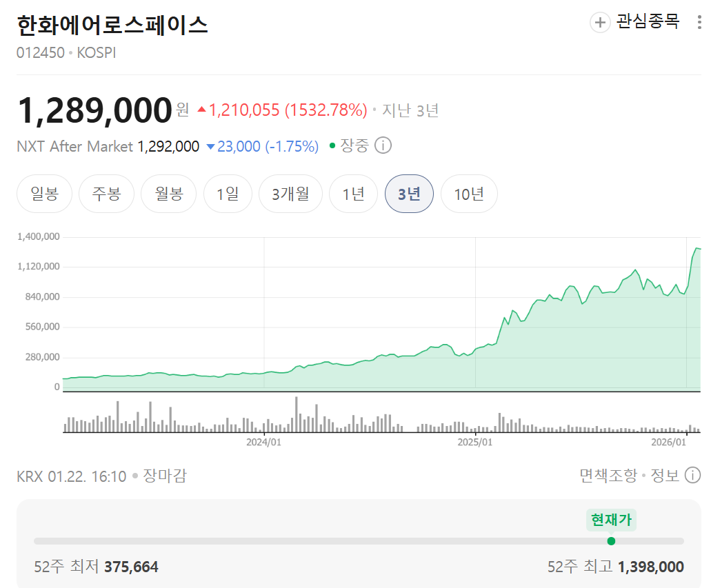Click the plus icon beside 관심종목
Image resolution: width=711 pixels, height=588 pixels.
click(x=600, y=22)
